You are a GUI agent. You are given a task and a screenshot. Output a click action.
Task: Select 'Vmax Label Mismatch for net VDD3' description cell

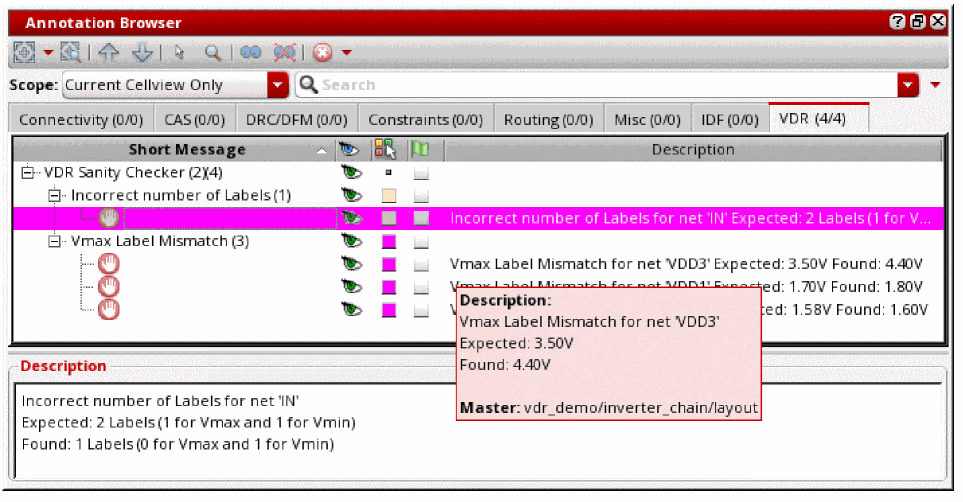click(686, 264)
